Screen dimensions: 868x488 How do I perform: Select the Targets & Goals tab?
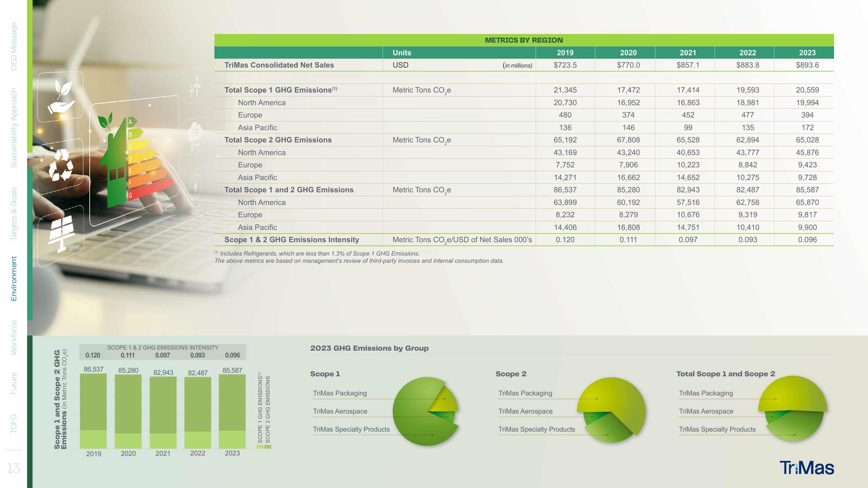click(x=14, y=214)
